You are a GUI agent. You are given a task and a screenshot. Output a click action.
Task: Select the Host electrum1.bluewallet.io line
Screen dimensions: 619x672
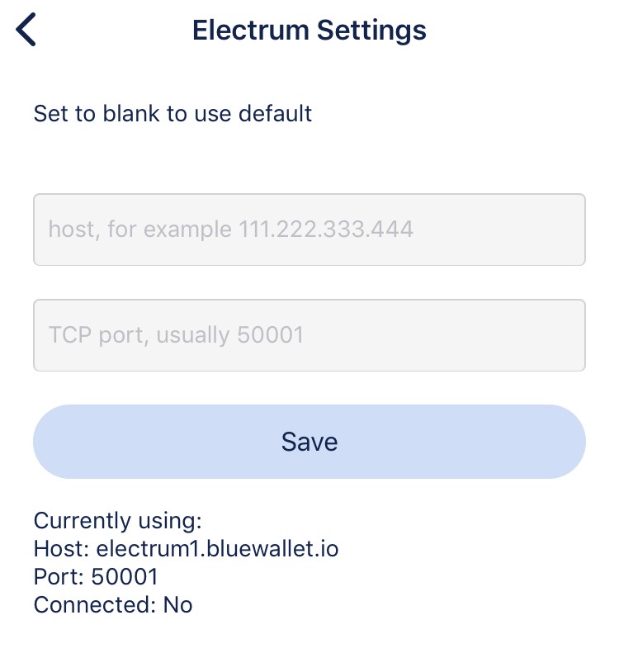coord(186,549)
